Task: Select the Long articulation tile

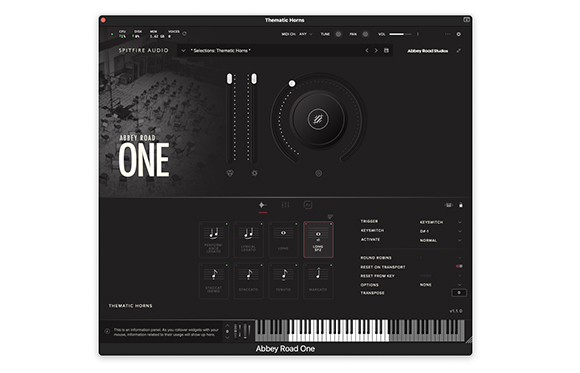Action: click(x=283, y=239)
